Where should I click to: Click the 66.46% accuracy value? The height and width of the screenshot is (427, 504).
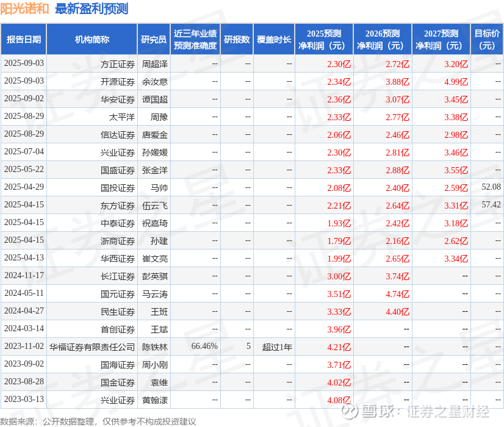204,346
